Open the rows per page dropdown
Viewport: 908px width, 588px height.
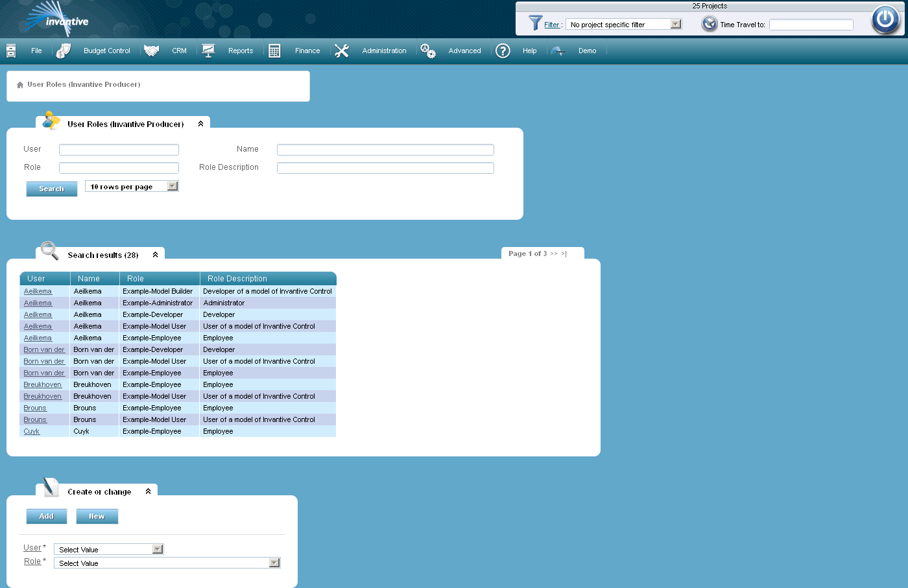point(172,186)
